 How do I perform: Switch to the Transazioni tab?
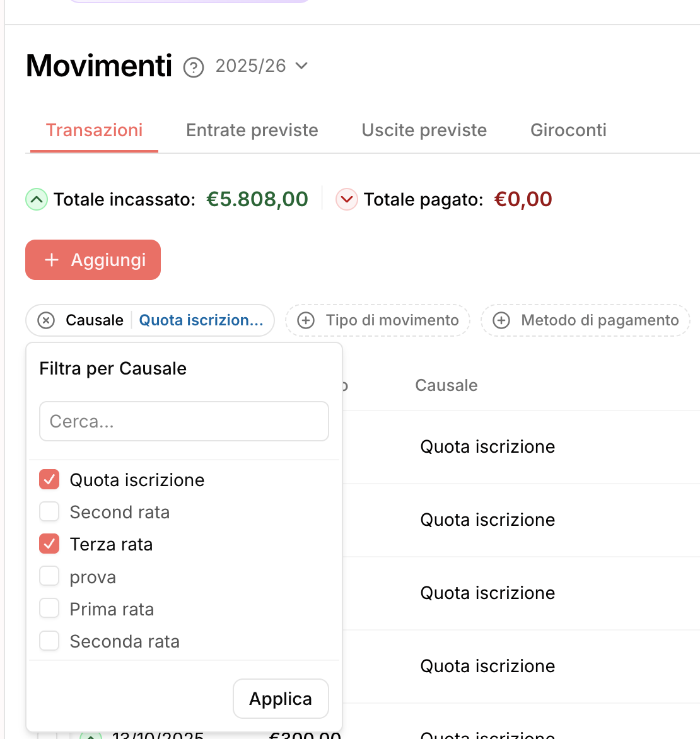click(94, 130)
